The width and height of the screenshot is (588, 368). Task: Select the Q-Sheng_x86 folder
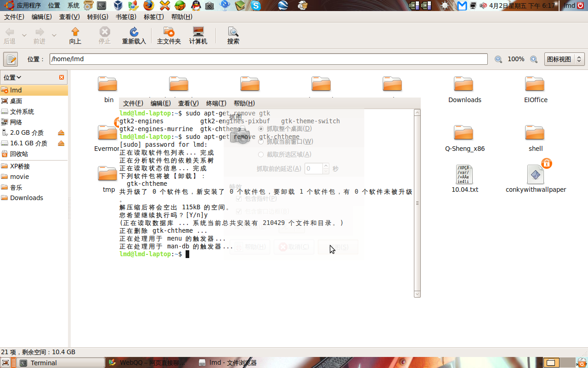(x=464, y=132)
